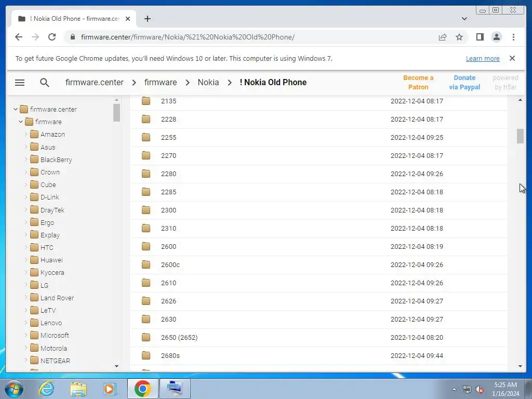Open the 2626 folder entry

(x=318, y=301)
